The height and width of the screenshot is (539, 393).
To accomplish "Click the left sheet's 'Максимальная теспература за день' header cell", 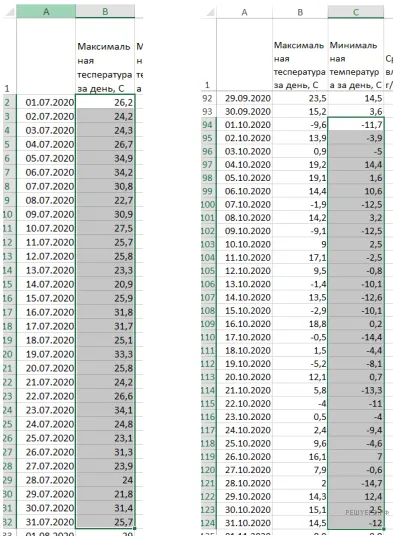I will (105, 56).
